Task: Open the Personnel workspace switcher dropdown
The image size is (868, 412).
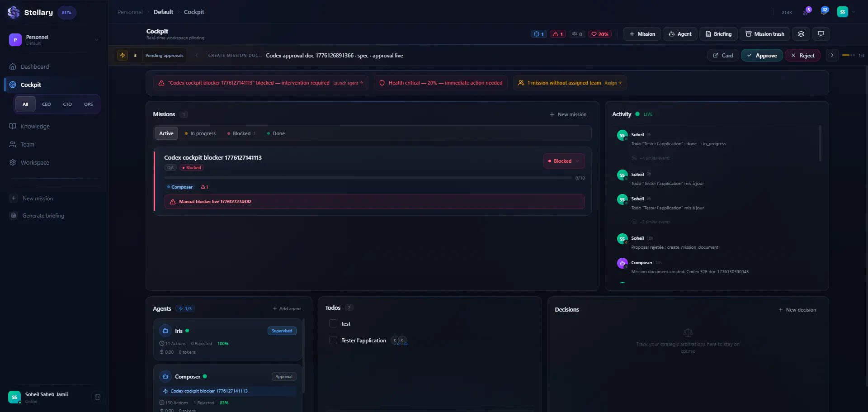Action: click(54, 40)
